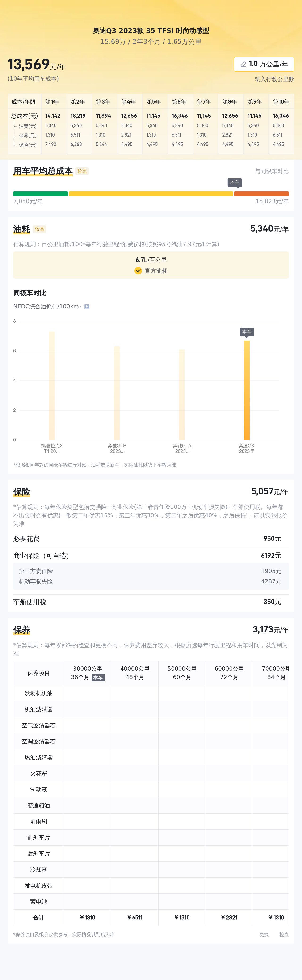
Task: Select the 第2年 column header
Action: click(x=77, y=102)
